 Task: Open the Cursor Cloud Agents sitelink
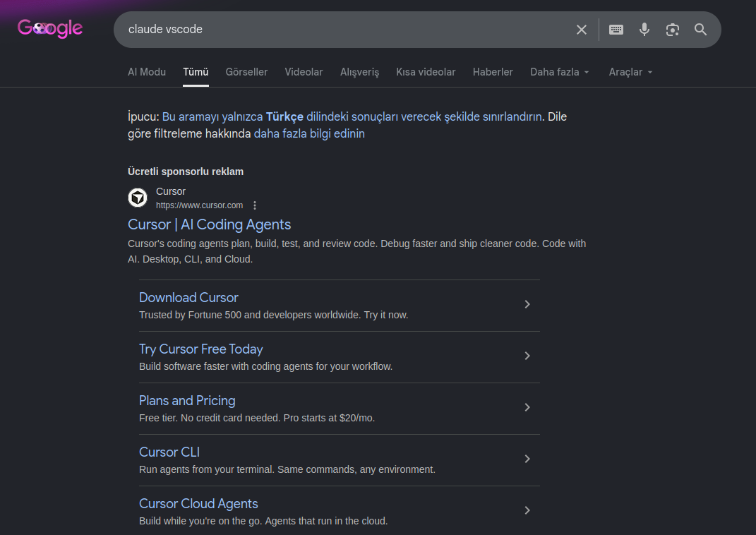198,504
